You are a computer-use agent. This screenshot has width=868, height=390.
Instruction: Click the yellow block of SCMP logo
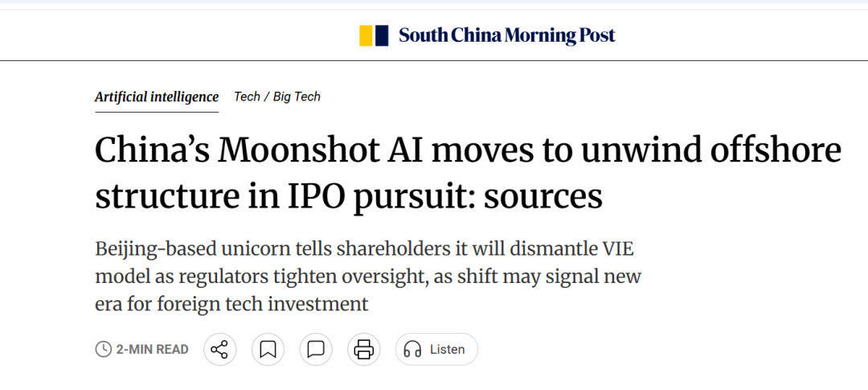coord(366,35)
